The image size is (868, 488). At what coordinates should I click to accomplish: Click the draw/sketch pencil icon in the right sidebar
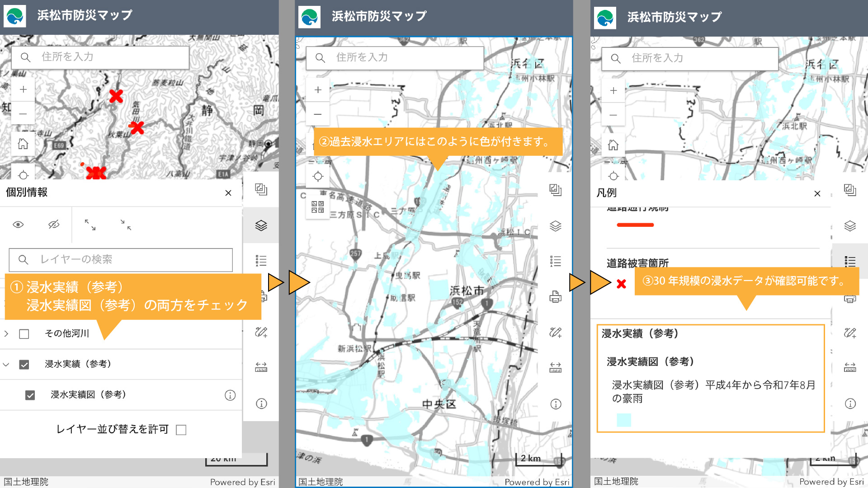(850, 333)
